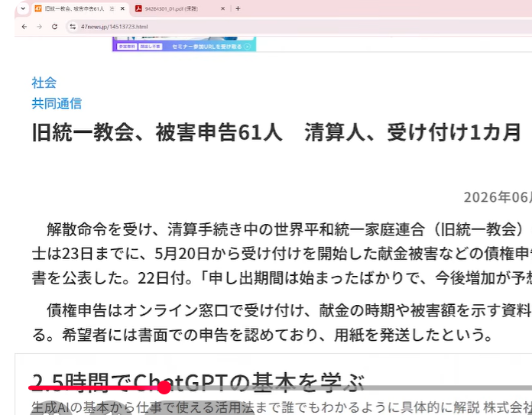Open the 社会 category link
The height and width of the screenshot is (415, 532).
[44, 83]
